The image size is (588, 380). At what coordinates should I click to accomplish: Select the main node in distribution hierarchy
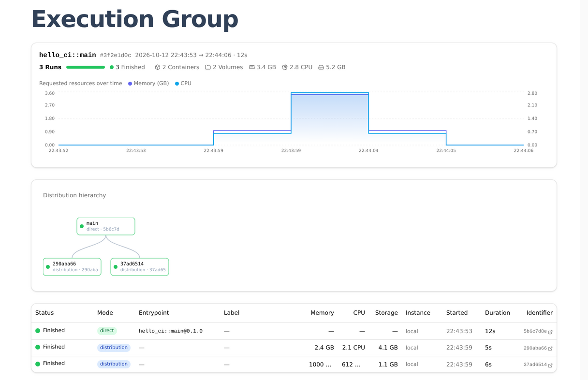tap(106, 226)
